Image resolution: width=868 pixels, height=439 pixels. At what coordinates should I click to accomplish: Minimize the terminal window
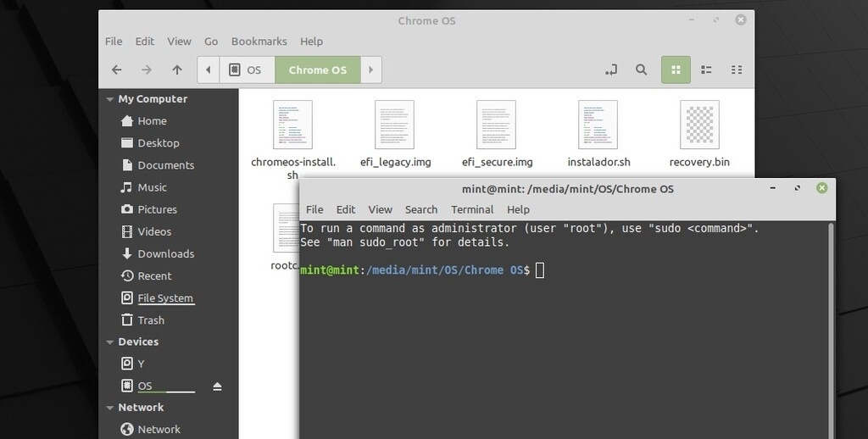click(773, 188)
